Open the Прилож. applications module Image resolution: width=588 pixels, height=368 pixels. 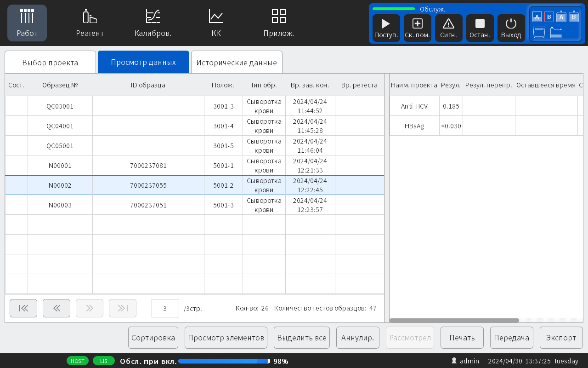coord(279,23)
